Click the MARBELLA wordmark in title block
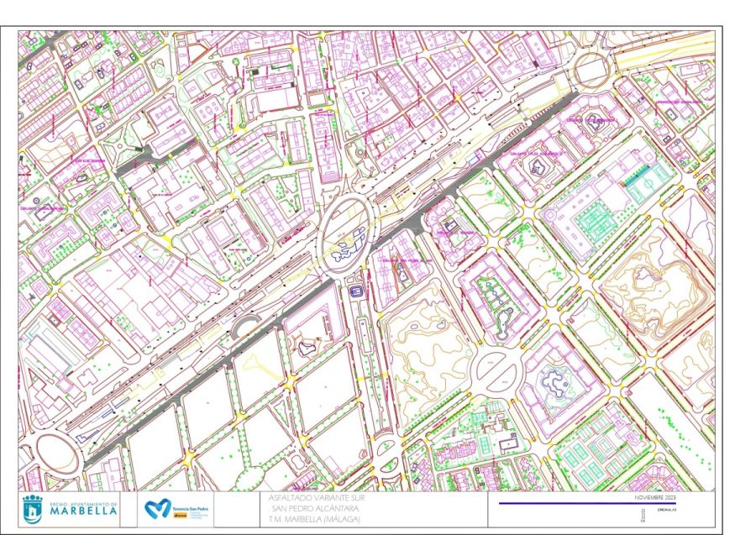 pyautogui.click(x=83, y=511)
